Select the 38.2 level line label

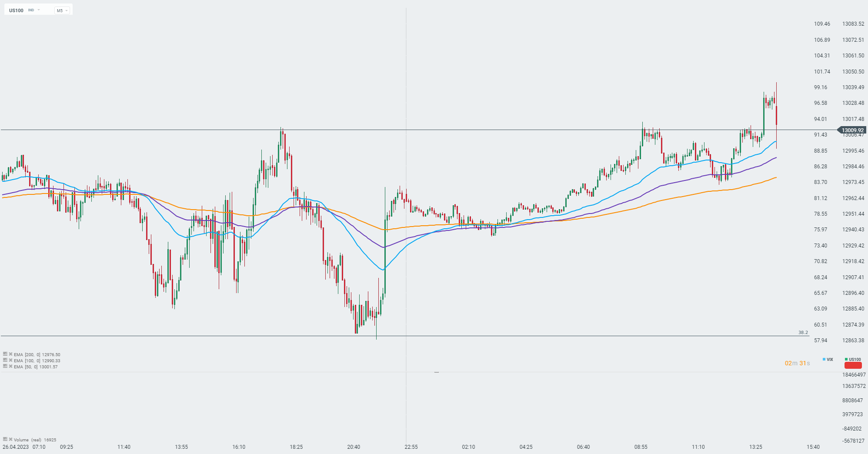803,333
